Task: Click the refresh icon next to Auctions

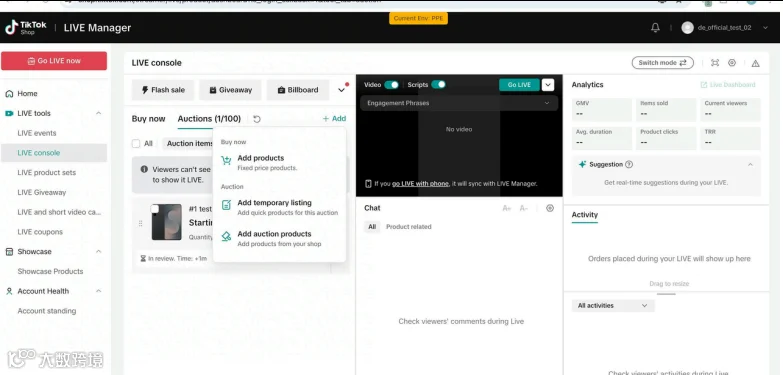Action: [257, 119]
